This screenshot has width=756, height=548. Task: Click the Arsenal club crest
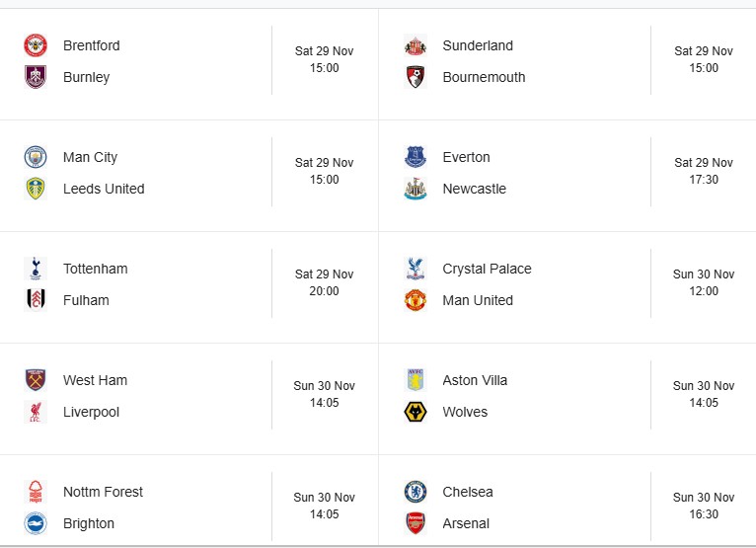pos(416,523)
